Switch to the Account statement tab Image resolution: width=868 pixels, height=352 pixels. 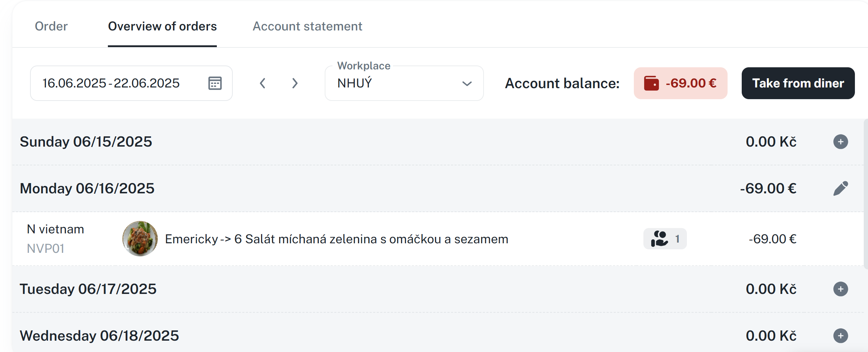[x=307, y=26]
